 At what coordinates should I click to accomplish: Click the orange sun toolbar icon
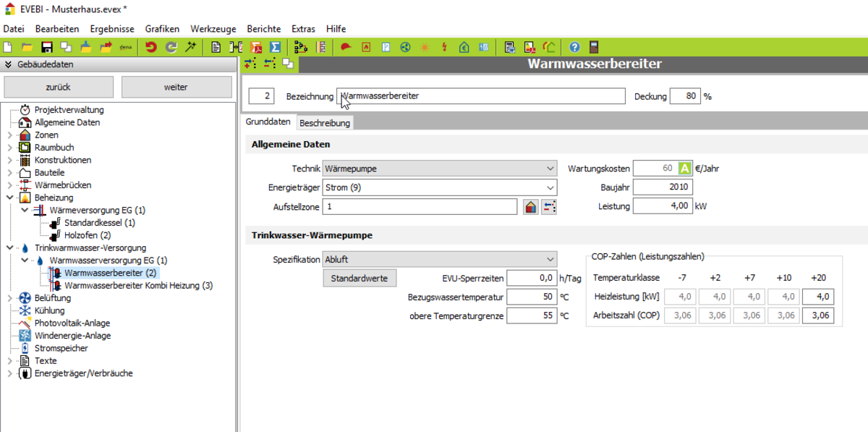[x=425, y=47]
